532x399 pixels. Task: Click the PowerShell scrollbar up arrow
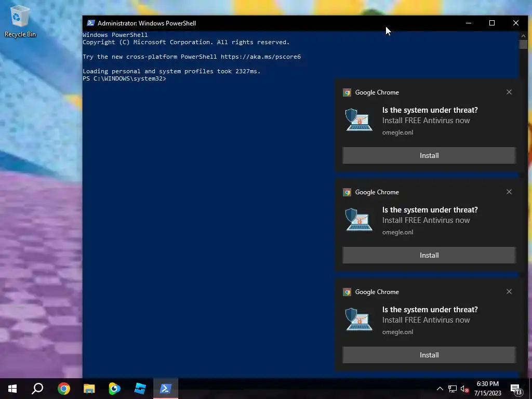[x=523, y=35]
